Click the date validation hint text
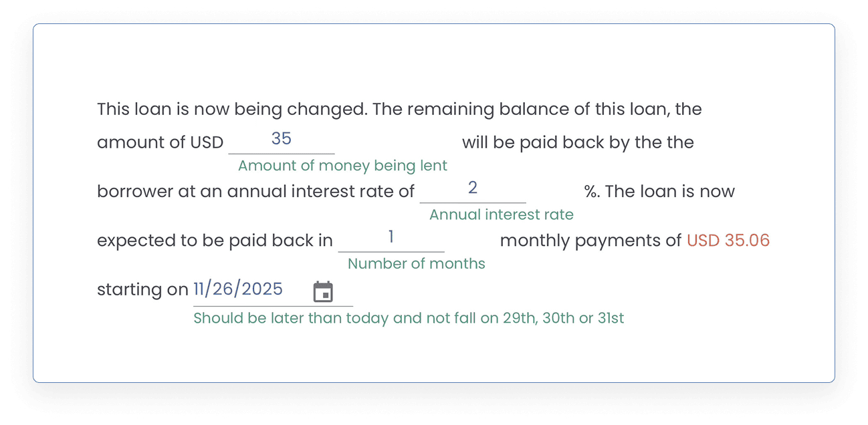Image resolution: width=868 pixels, height=425 pixels. tap(409, 317)
